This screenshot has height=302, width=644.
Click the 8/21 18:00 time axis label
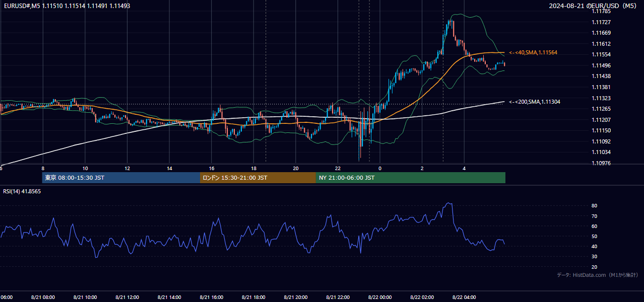253,297
